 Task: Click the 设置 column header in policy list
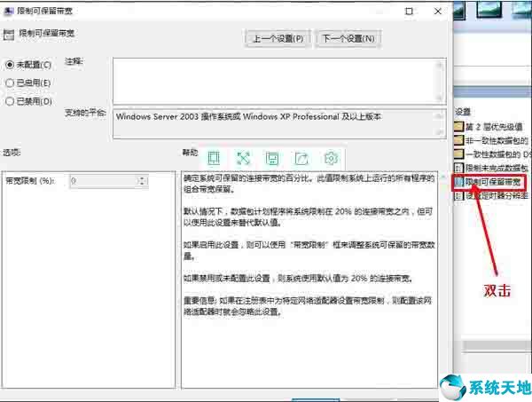(x=463, y=111)
